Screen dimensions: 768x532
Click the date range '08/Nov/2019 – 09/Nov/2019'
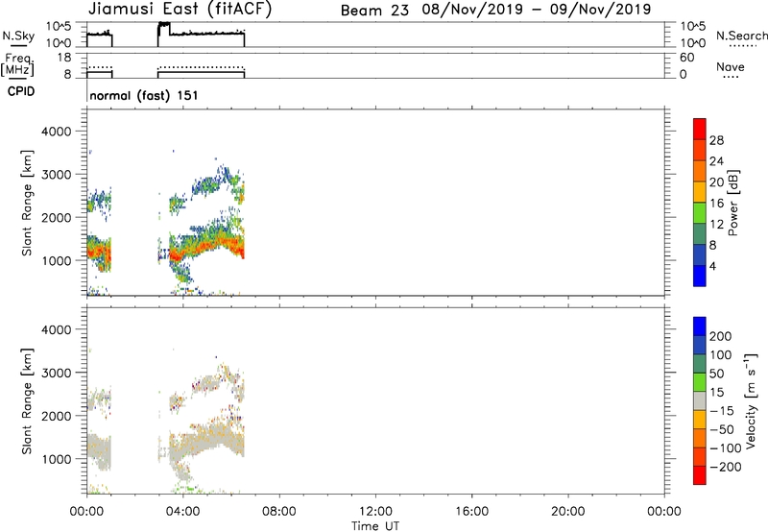click(x=537, y=10)
